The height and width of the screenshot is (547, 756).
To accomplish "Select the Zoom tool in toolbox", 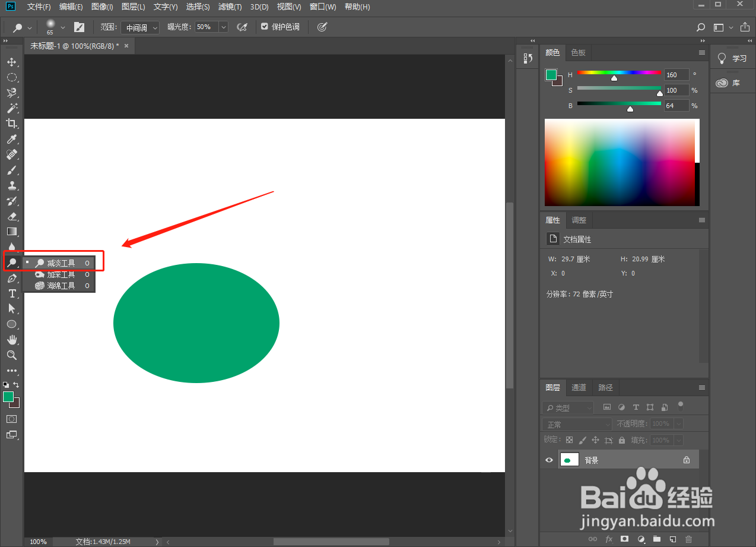I will [x=11, y=355].
